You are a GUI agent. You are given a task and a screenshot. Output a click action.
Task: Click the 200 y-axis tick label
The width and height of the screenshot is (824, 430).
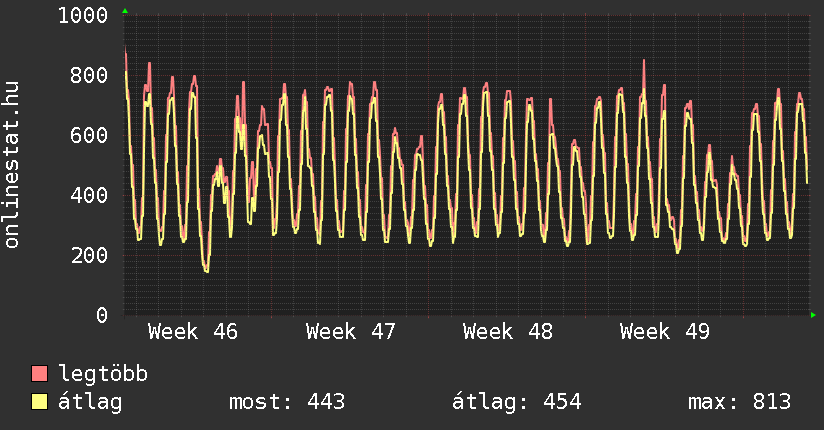click(x=89, y=256)
